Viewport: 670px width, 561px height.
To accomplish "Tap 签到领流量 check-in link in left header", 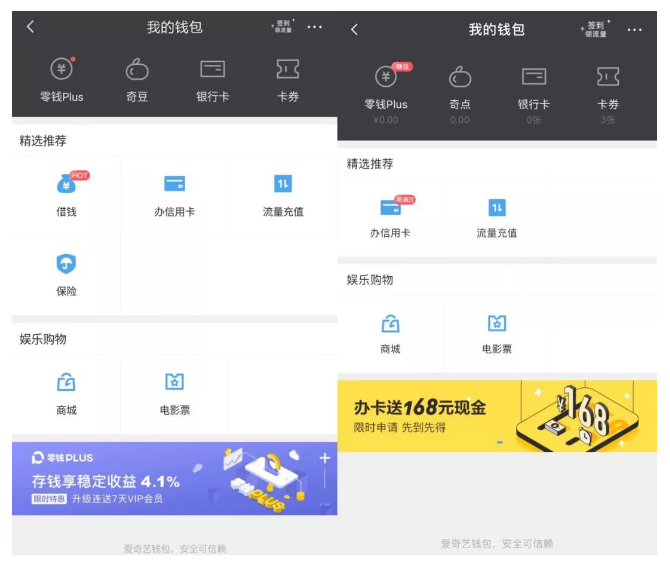I will (283, 27).
